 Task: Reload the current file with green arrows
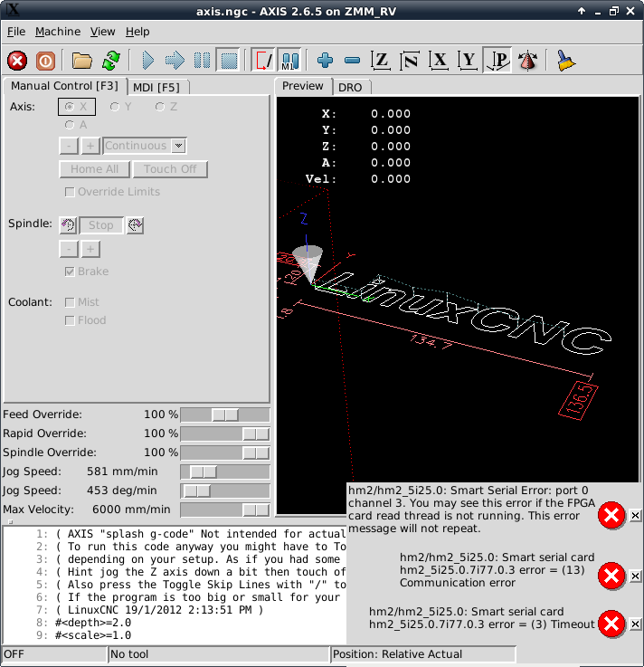point(111,61)
